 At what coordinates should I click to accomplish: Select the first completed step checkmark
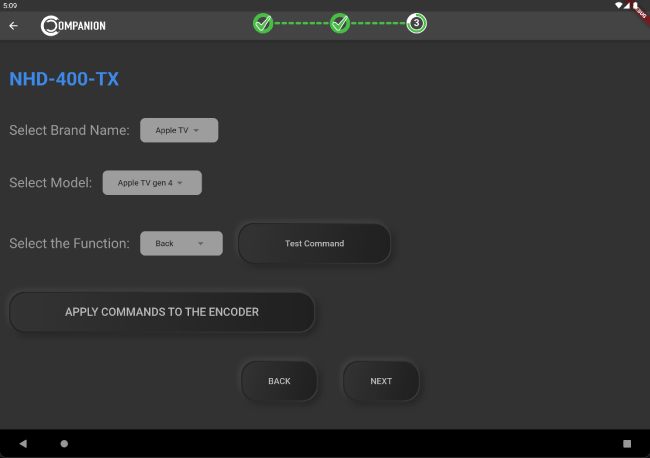263,23
